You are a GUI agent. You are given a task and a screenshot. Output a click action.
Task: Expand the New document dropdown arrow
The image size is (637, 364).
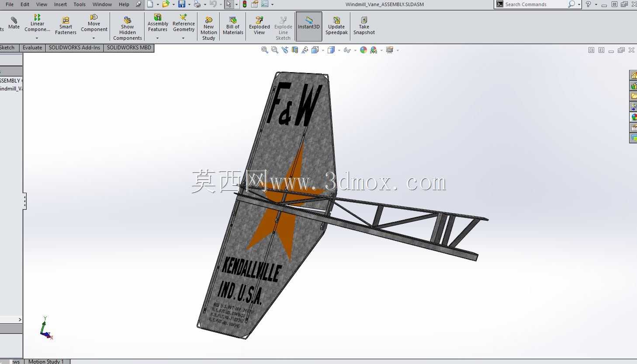(157, 4)
